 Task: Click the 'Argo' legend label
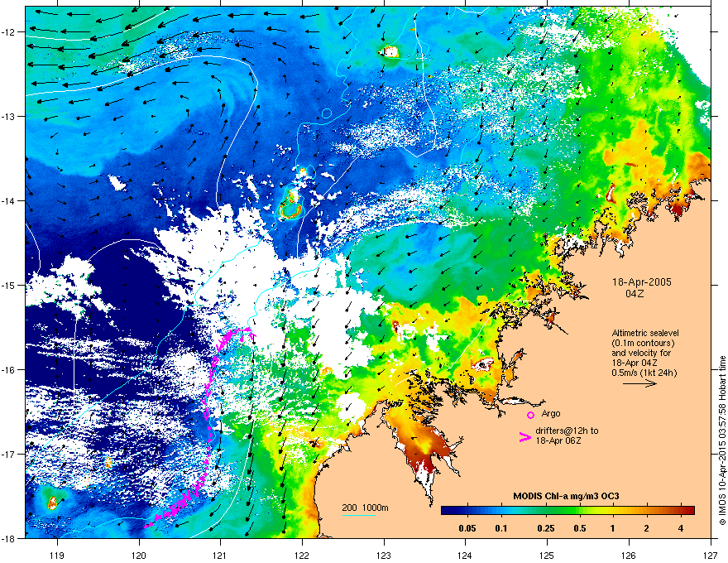(551, 413)
